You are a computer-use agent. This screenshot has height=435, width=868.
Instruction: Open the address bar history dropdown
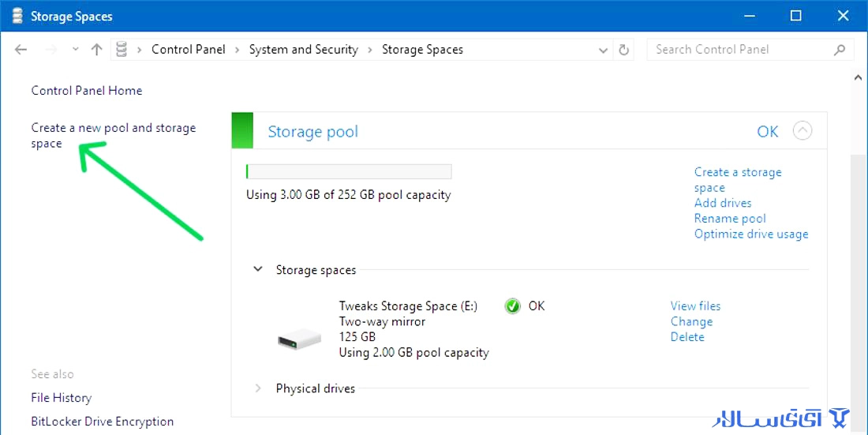pos(604,50)
